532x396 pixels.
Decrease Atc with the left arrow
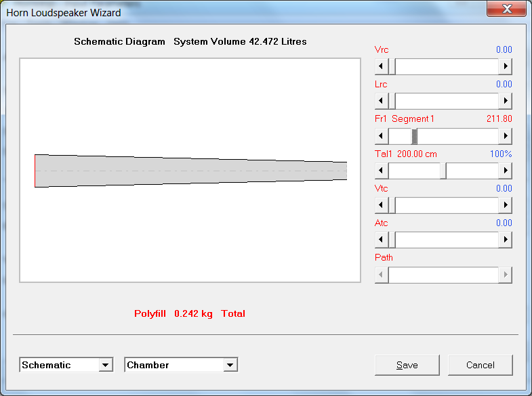coord(382,240)
